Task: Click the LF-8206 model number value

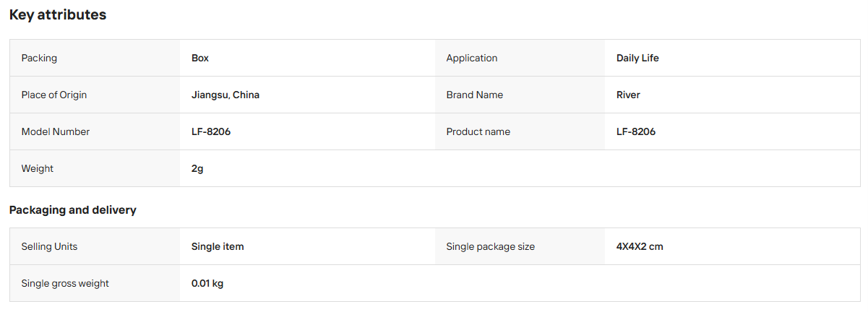Action: [x=211, y=131]
